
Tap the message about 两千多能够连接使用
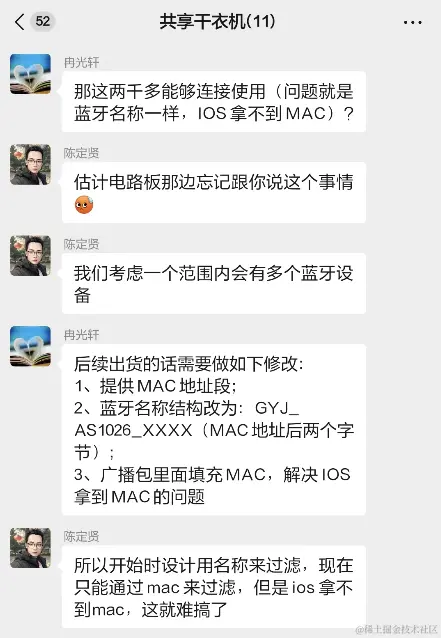tap(214, 102)
